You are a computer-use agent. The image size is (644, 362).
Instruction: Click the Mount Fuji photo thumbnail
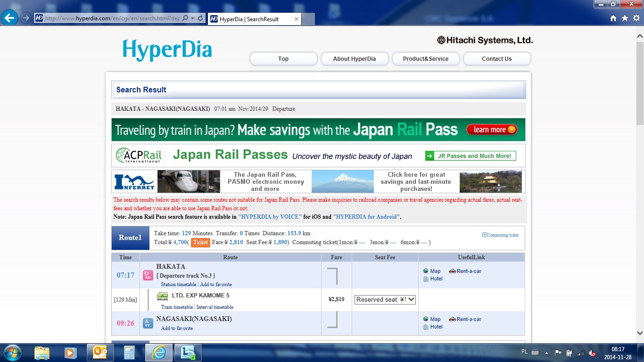343,181
